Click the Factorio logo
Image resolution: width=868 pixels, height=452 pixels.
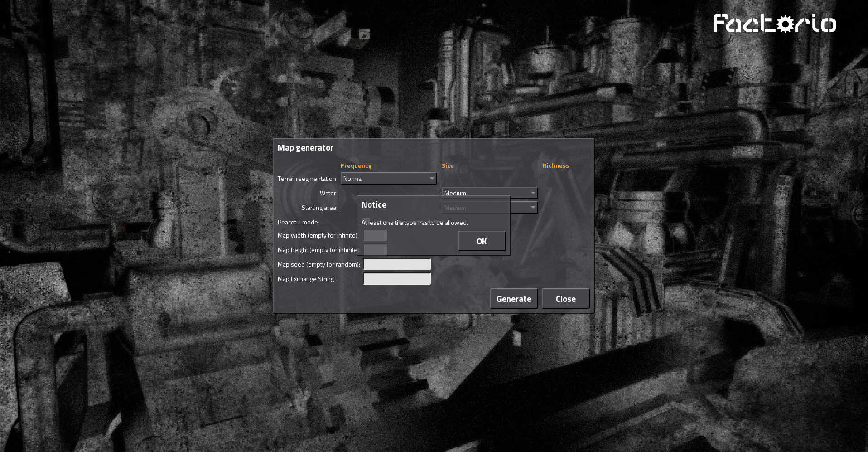[x=775, y=23]
